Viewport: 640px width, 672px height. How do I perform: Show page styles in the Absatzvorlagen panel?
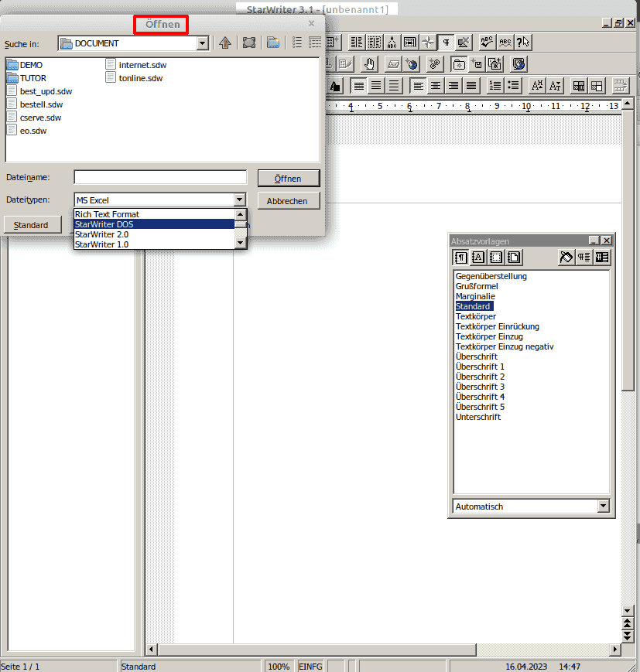(x=514, y=258)
